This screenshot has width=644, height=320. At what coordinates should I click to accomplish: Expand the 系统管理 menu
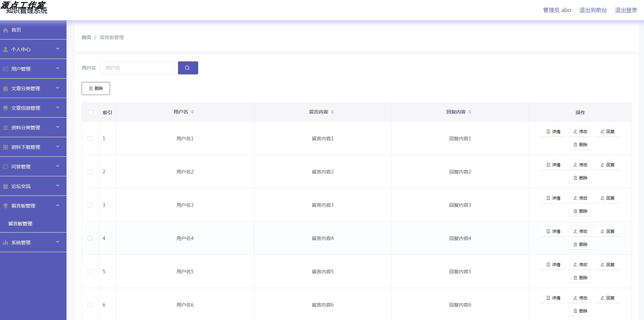pos(33,242)
